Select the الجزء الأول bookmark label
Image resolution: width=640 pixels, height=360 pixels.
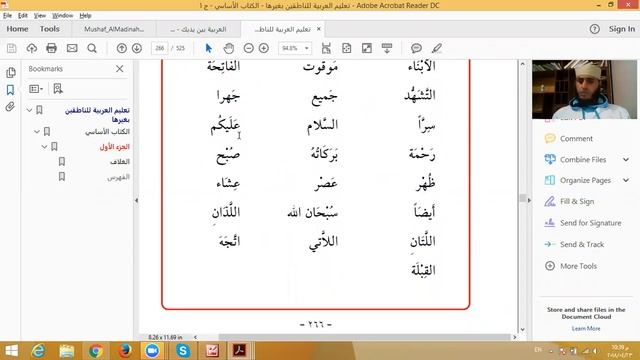pos(115,147)
